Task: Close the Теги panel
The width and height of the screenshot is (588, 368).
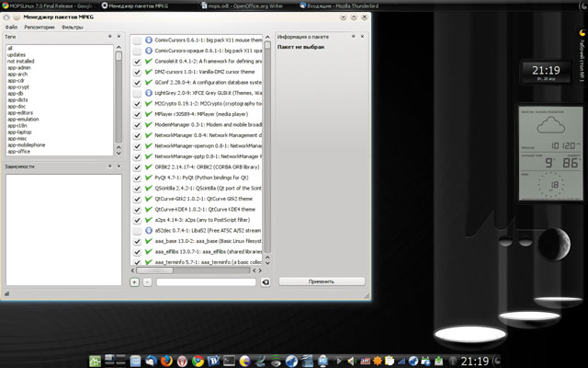Action: 119,37
